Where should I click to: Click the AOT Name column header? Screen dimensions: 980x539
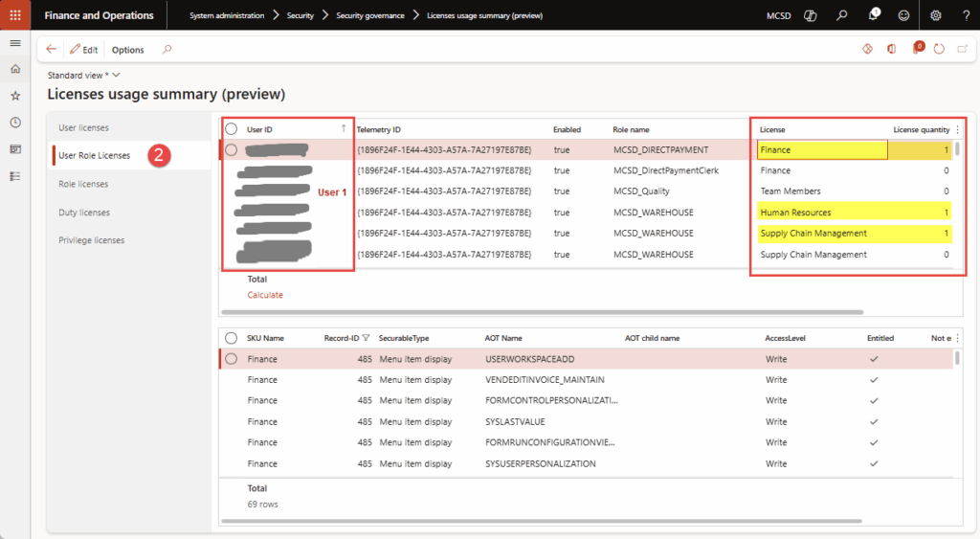[503, 338]
